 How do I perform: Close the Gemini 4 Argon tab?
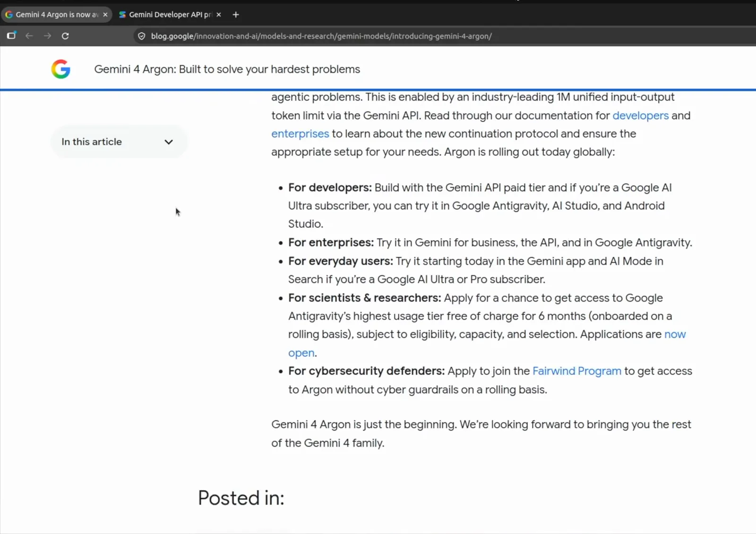[105, 15]
